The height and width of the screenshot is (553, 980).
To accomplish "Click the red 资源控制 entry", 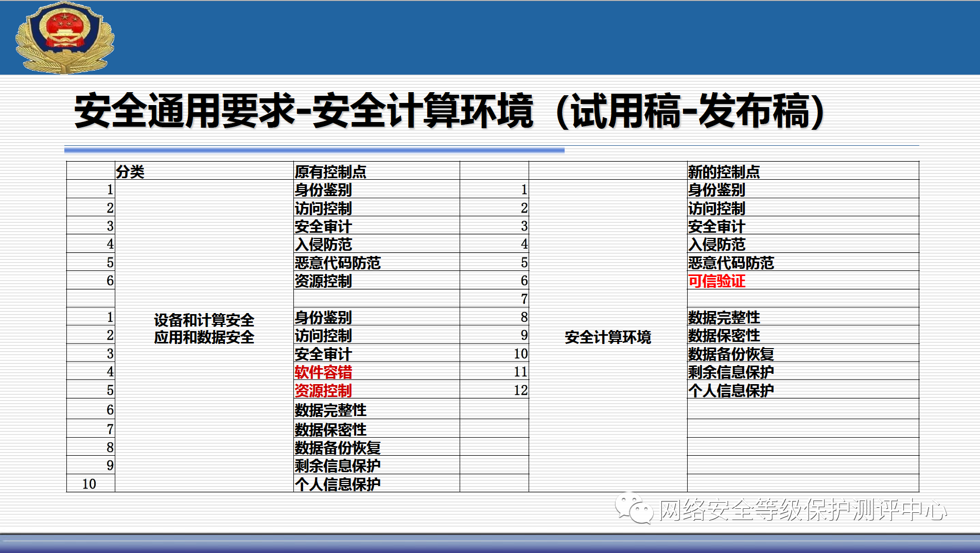I will point(323,390).
